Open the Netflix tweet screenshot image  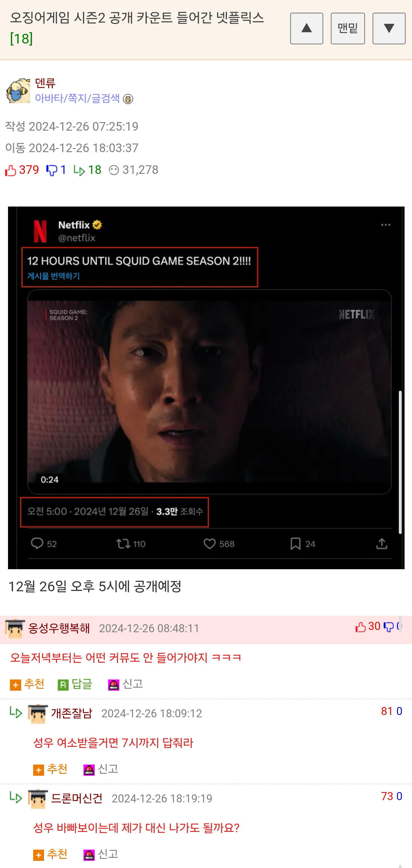click(206, 388)
